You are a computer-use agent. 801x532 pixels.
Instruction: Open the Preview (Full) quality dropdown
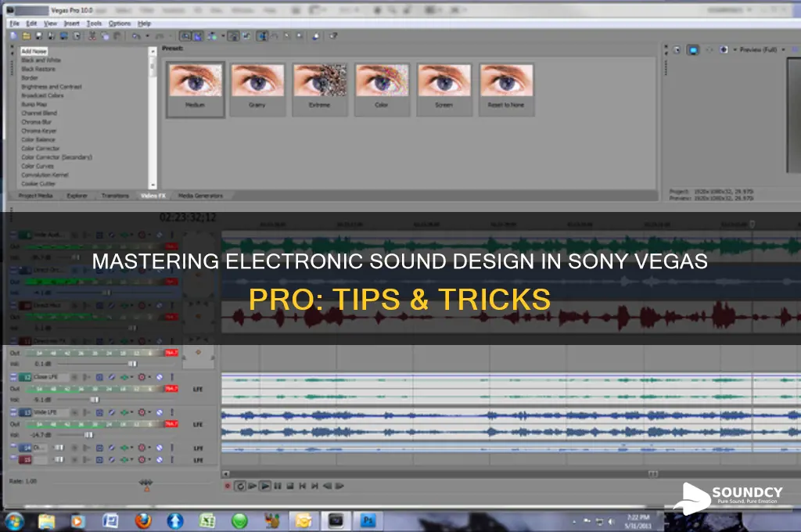762,49
